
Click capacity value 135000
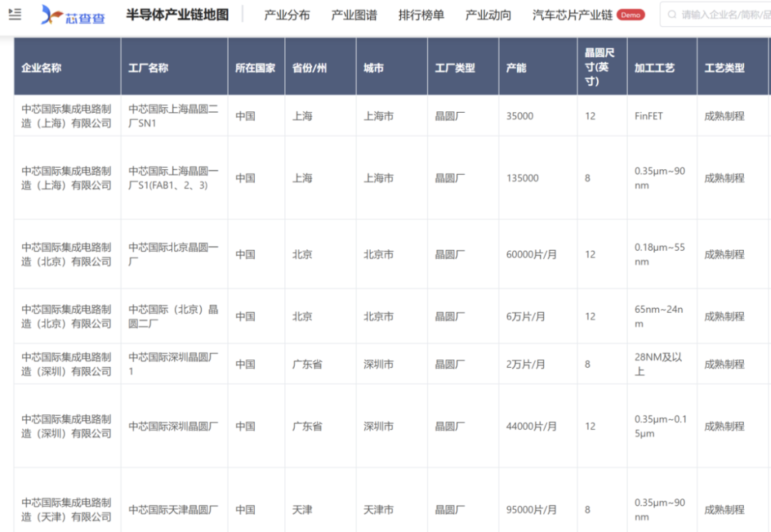pyautogui.click(x=522, y=178)
